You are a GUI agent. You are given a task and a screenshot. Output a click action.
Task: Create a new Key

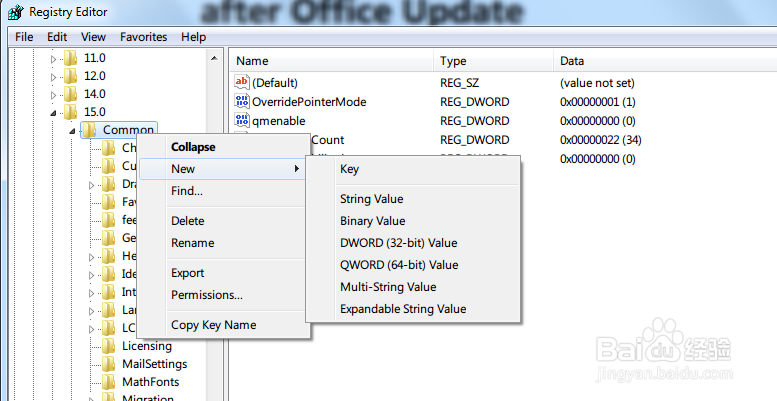click(413, 169)
